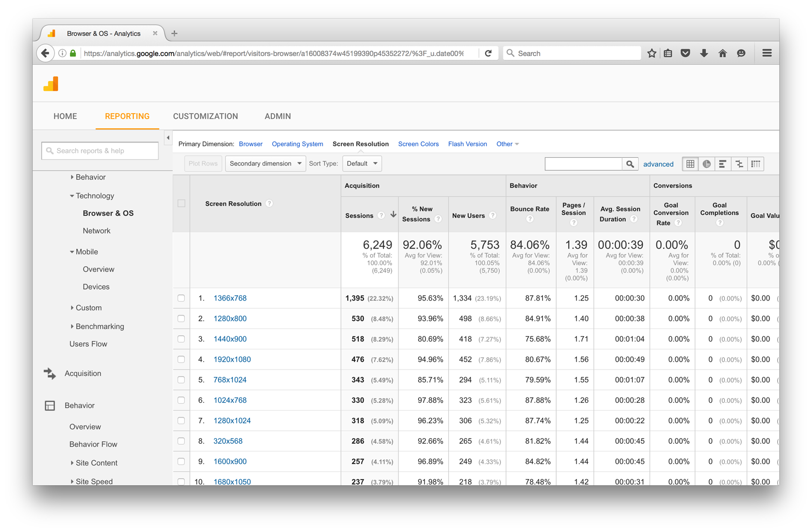This screenshot has height=532, width=812.
Task: Reload the page in browser
Action: point(488,53)
